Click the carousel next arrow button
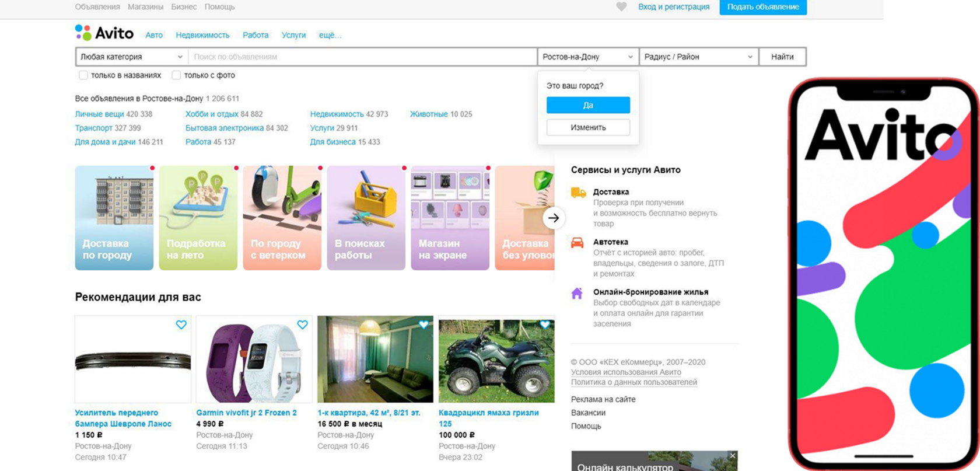This screenshot has width=980, height=471. 554,218
